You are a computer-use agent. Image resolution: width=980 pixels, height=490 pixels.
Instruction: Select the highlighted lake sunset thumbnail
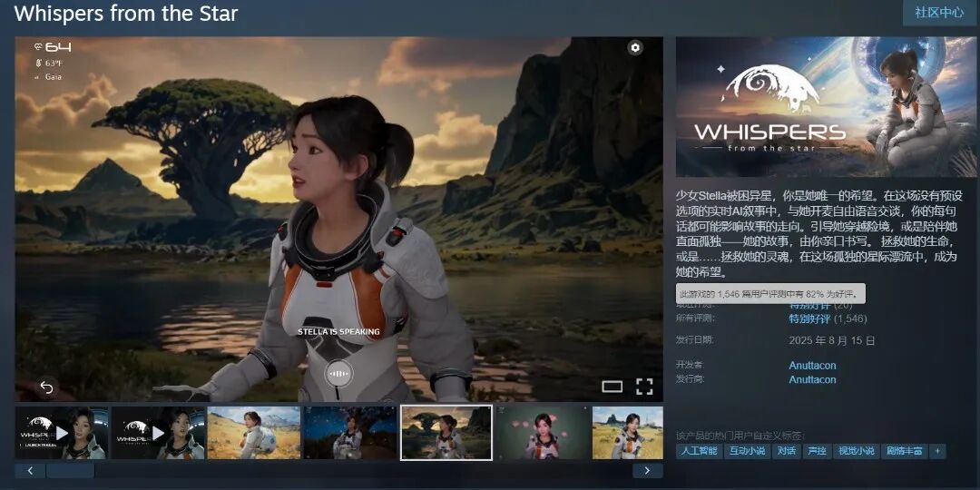pyautogui.click(x=446, y=433)
